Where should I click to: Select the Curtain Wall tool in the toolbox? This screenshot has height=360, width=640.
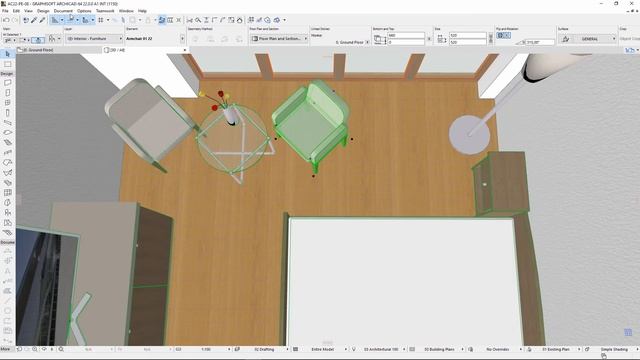(x=7, y=192)
